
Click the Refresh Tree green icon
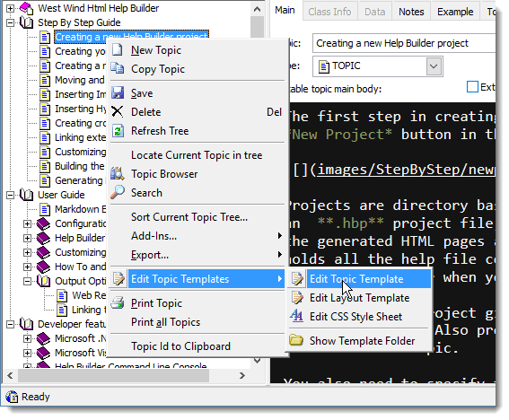(118, 131)
